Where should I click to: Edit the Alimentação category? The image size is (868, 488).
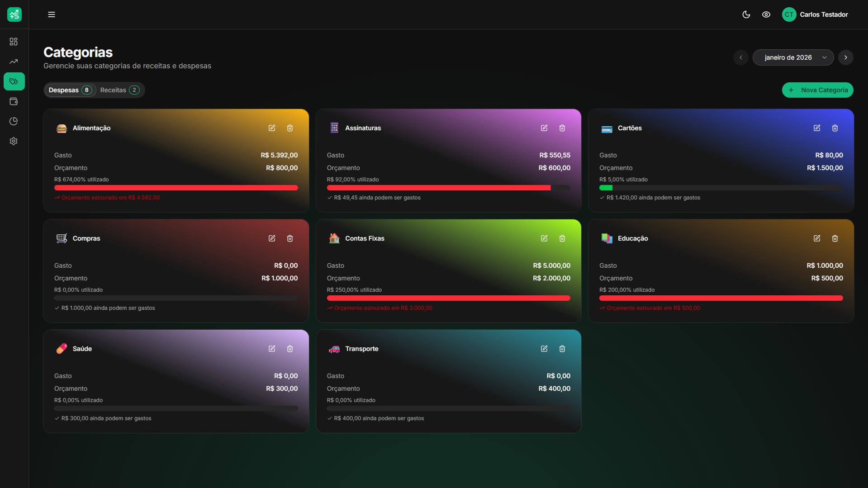point(272,128)
